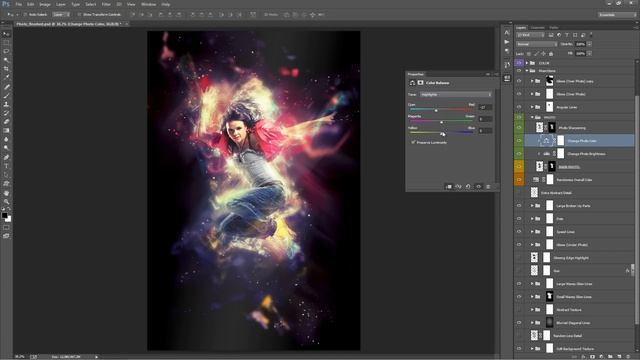This screenshot has width=640, height=360.
Task: Select the Gradient tool
Action: click(x=6, y=131)
